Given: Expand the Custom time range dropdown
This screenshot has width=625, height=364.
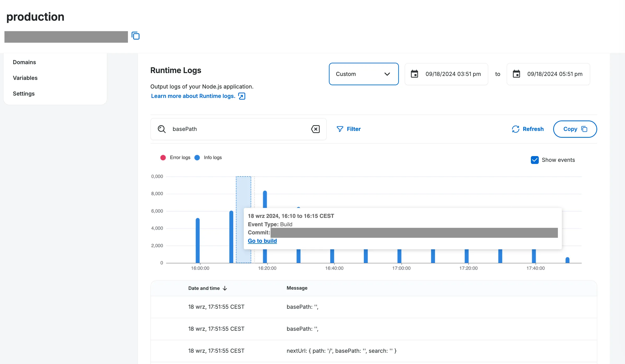Looking at the screenshot, I should (x=363, y=74).
